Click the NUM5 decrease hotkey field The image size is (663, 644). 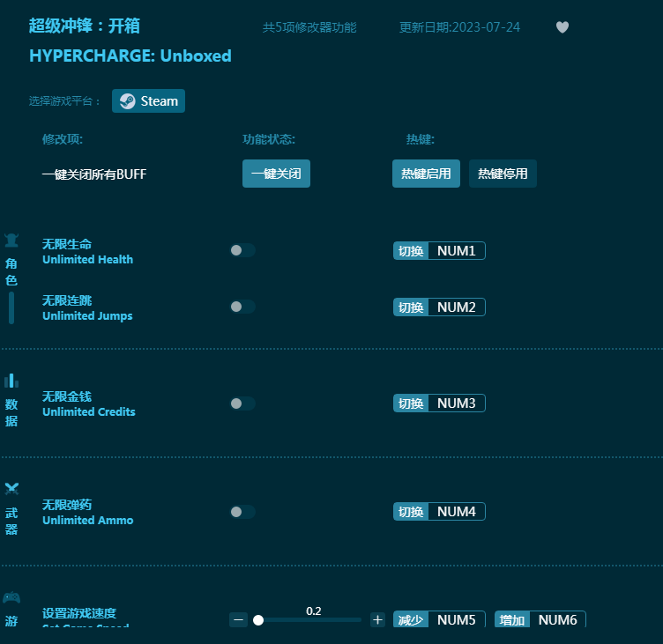click(456, 619)
